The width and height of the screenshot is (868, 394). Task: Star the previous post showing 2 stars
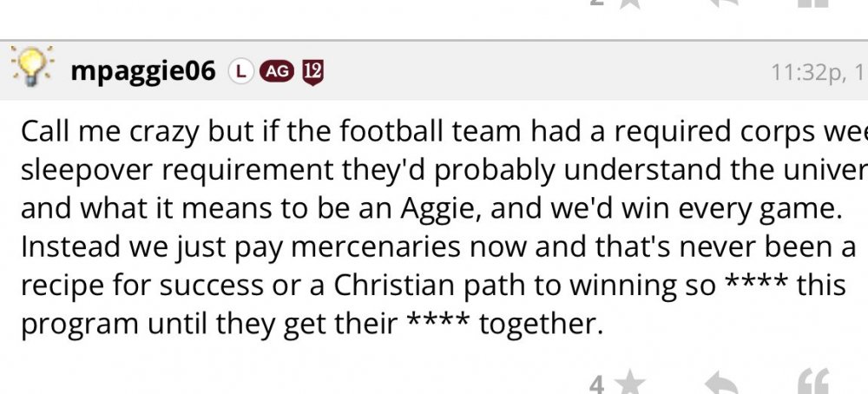[632, 3]
